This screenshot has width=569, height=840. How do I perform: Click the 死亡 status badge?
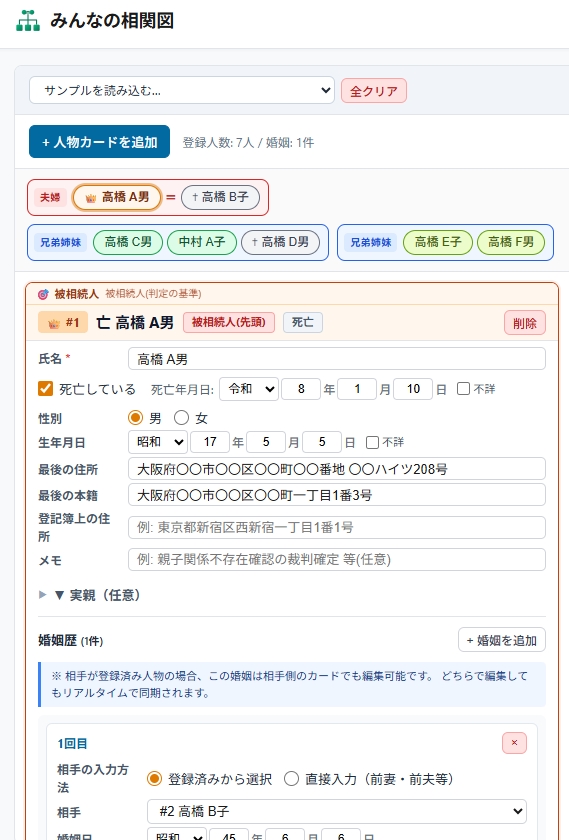pyautogui.click(x=303, y=322)
